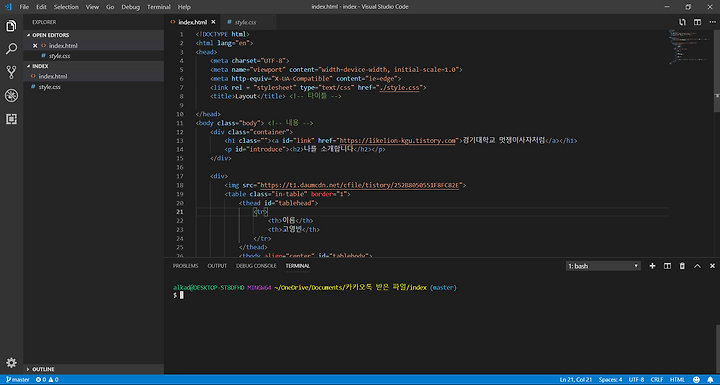Change language mode via HTML status item
Image resolution: width=720 pixels, height=385 pixels.
677,379
